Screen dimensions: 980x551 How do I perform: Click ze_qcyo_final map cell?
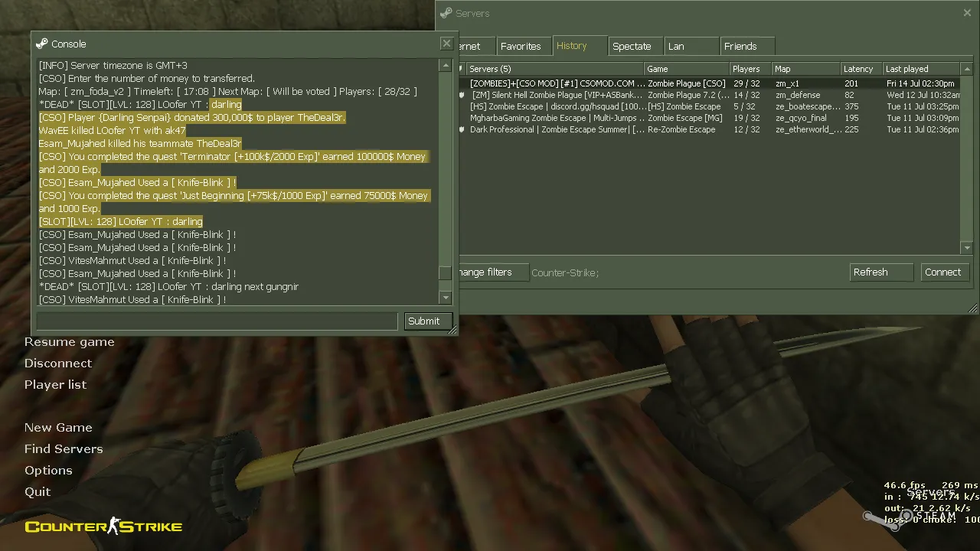(x=801, y=118)
